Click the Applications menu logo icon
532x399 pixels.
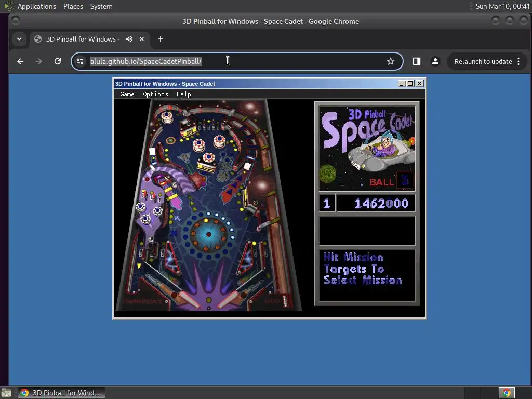click(9, 6)
